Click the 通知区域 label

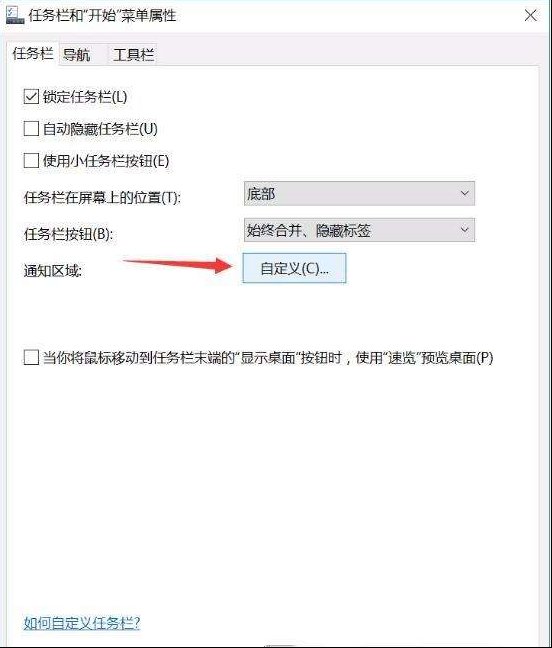pyautogui.click(x=52, y=271)
